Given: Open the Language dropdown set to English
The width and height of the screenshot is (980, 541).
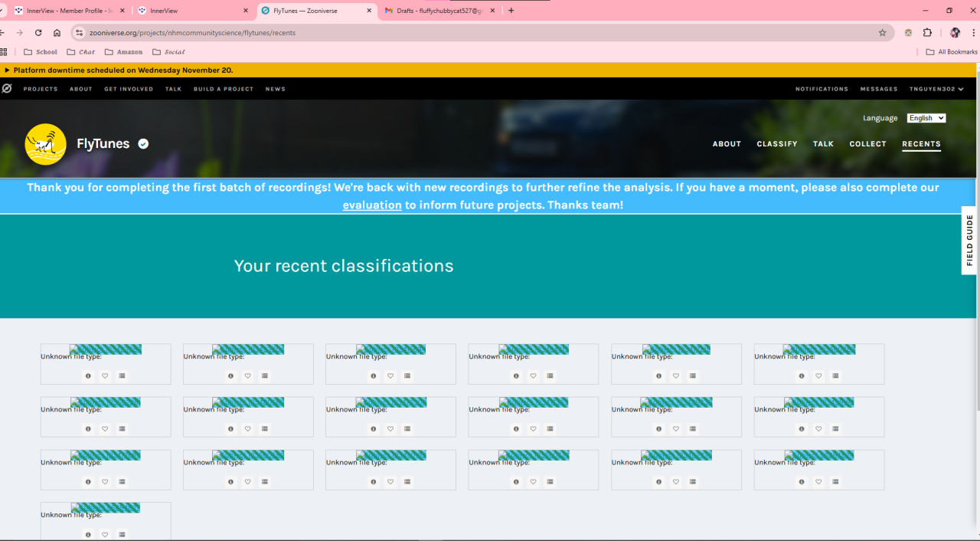Looking at the screenshot, I should click(x=926, y=118).
